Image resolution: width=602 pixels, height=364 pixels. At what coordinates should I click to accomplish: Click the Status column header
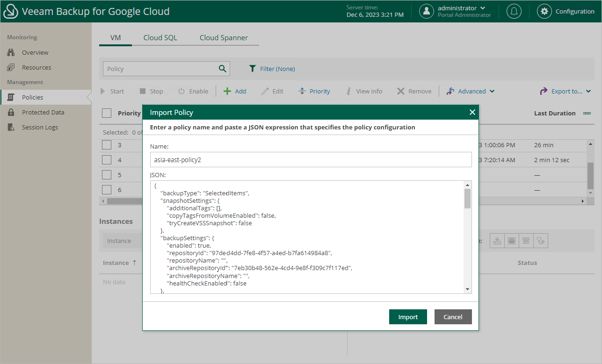point(527,263)
